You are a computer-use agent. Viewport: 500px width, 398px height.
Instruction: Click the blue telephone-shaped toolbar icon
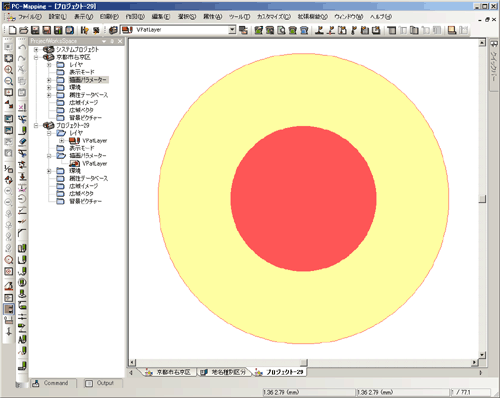coord(304,30)
